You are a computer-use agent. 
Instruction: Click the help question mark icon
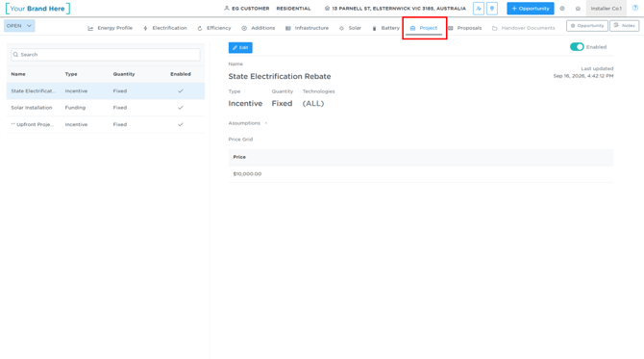pos(635,8)
